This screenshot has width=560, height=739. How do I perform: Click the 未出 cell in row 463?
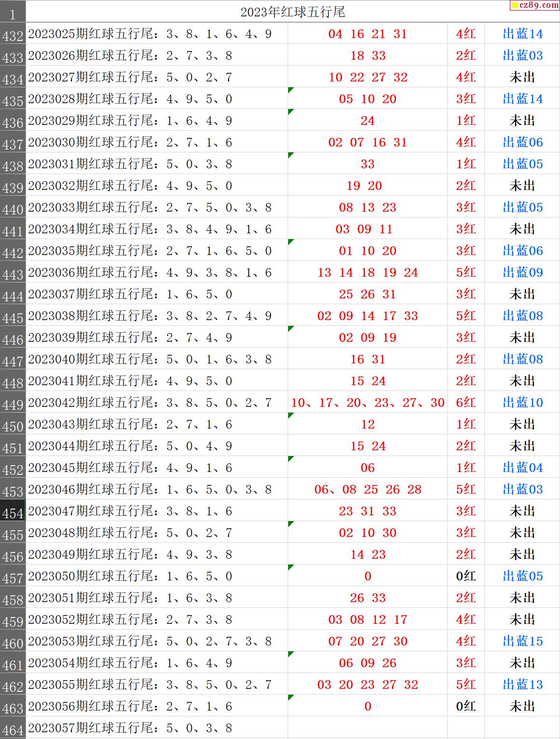(522, 706)
